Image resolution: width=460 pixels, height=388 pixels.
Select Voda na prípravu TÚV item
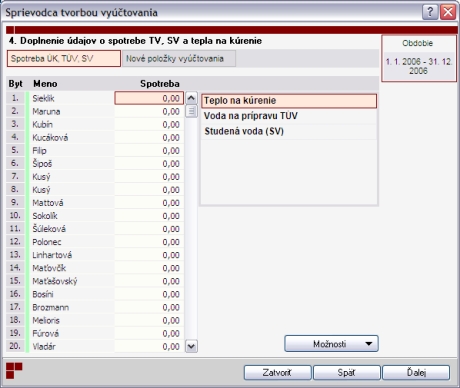click(x=289, y=116)
